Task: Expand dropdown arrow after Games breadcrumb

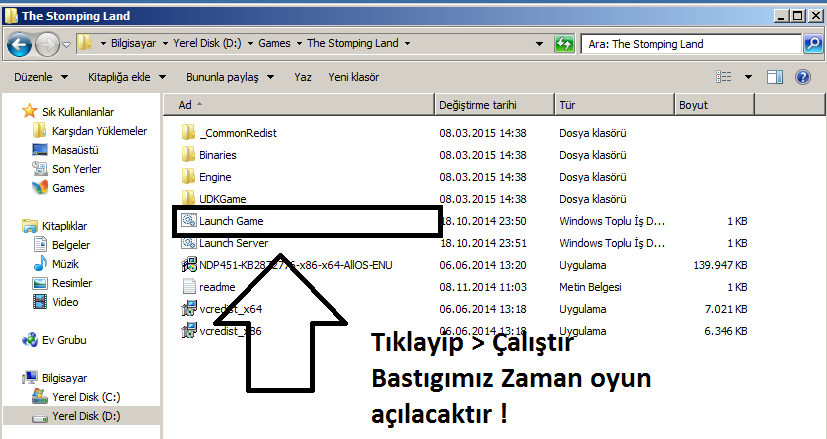Action: click(x=299, y=44)
